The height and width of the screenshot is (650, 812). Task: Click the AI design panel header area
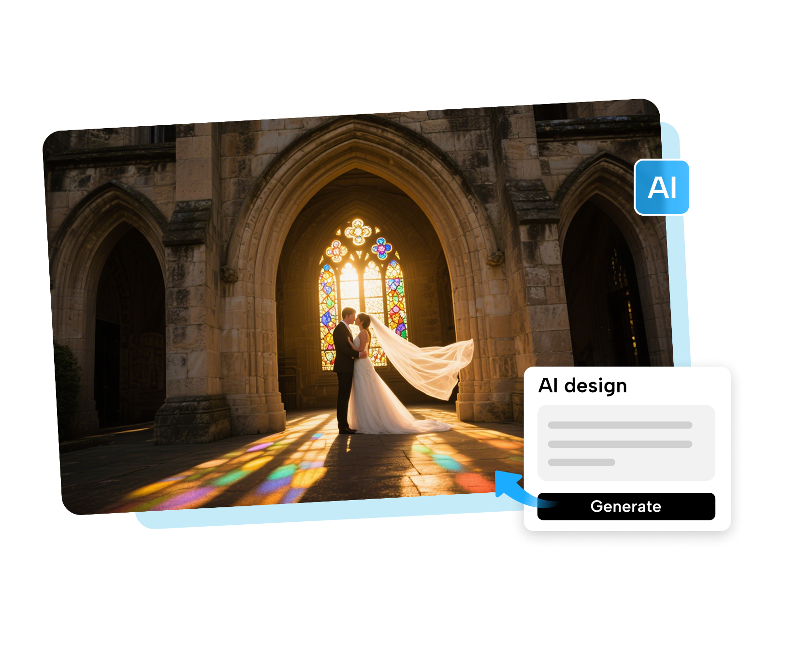tap(582, 385)
